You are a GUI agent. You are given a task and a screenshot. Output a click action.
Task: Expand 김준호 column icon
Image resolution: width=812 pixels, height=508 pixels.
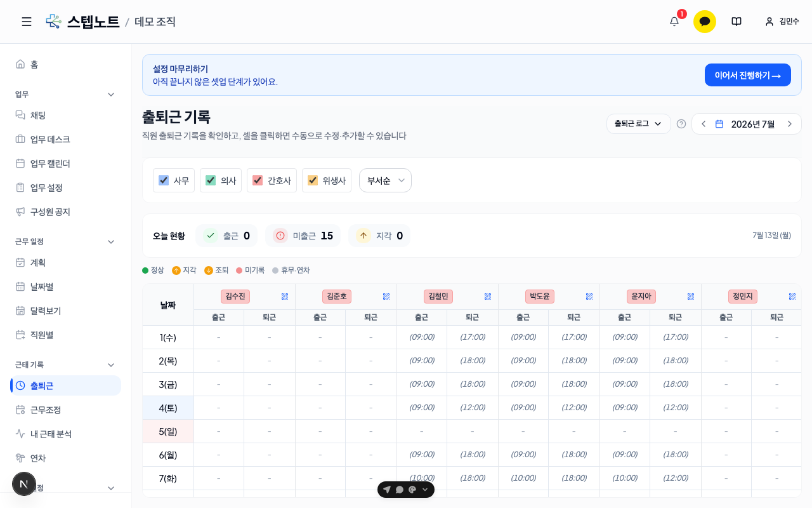386,297
